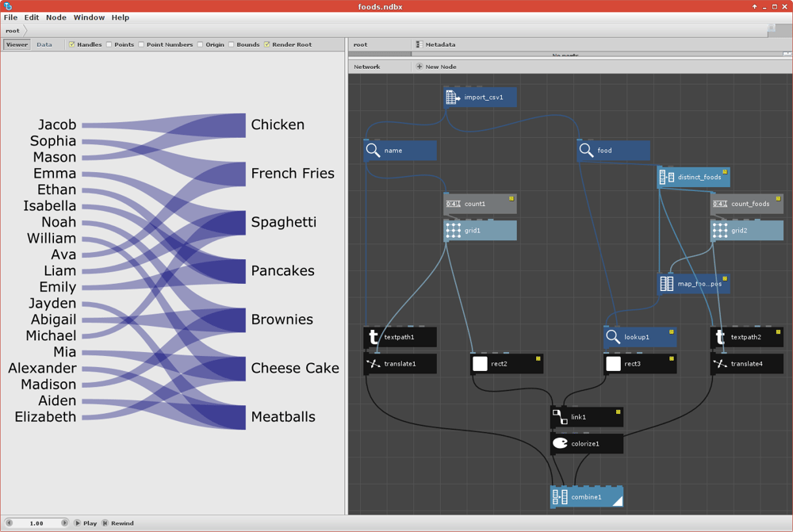Screen dimensions: 793x532
Task: Select the colorize1 palette icon
Action: (560, 443)
